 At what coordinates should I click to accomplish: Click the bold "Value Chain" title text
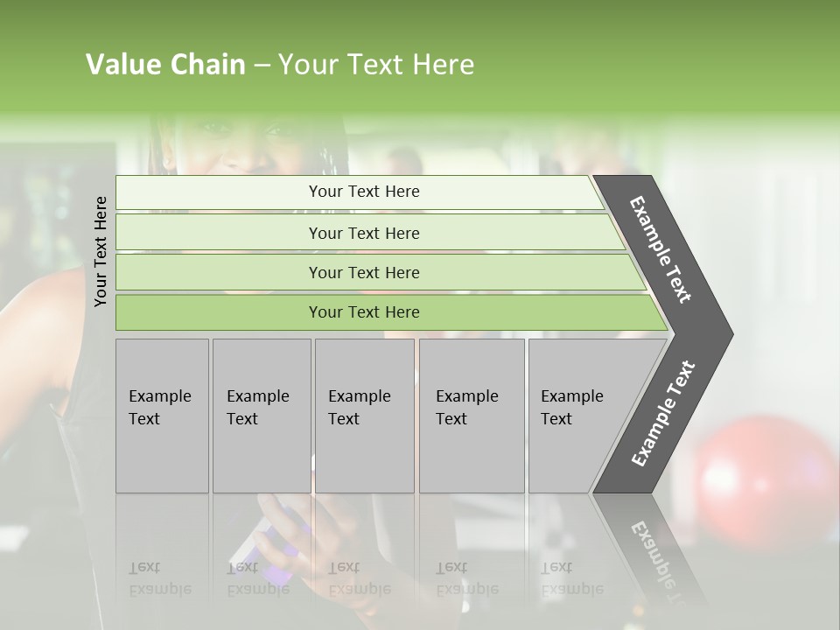point(165,65)
